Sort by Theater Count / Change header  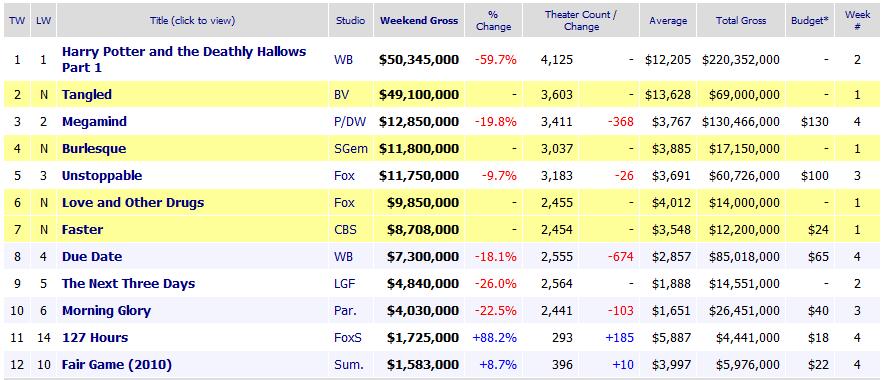coord(580,21)
